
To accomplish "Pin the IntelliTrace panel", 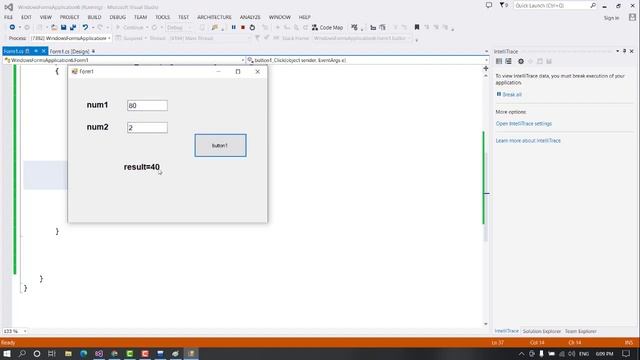I will tap(624, 51).
